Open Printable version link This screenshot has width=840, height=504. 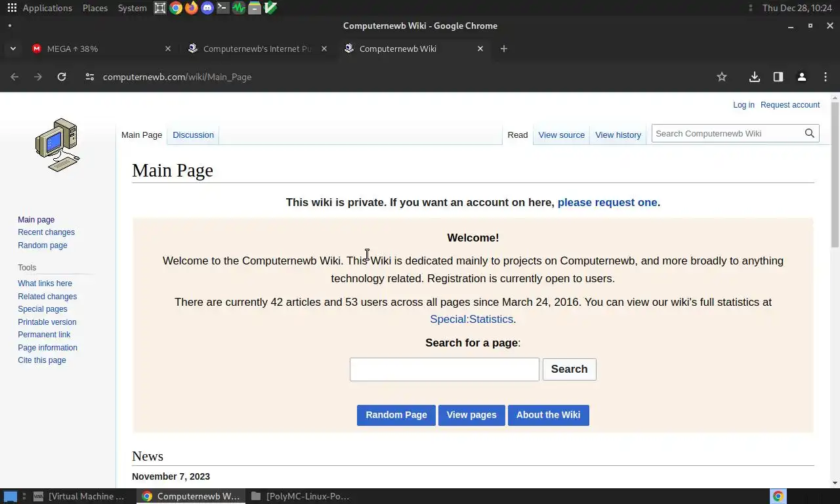point(47,322)
